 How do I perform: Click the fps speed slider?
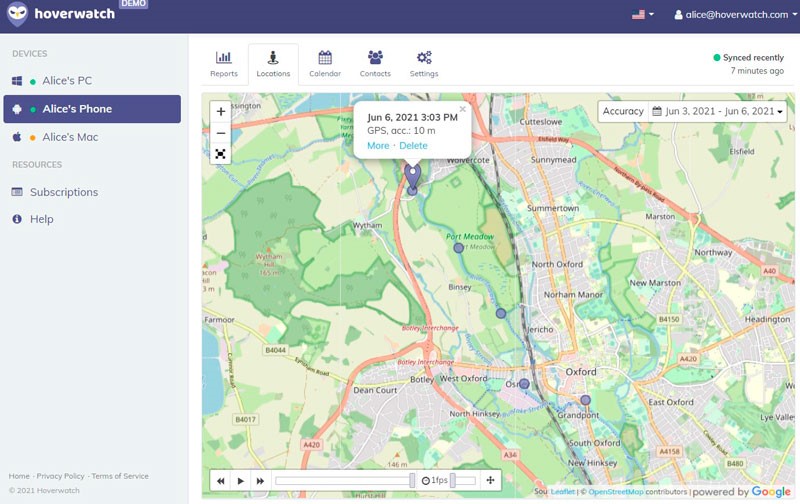pyautogui.click(x=463, y=481)
